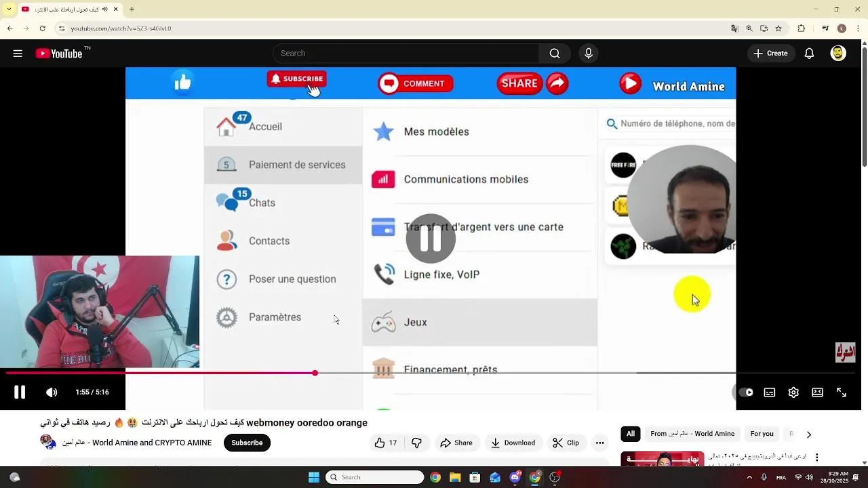Image resolution: width=868 pixels, height=488 pixels.
Task: Open the zoom indicator in the address bar
Action: click(749, 28)
